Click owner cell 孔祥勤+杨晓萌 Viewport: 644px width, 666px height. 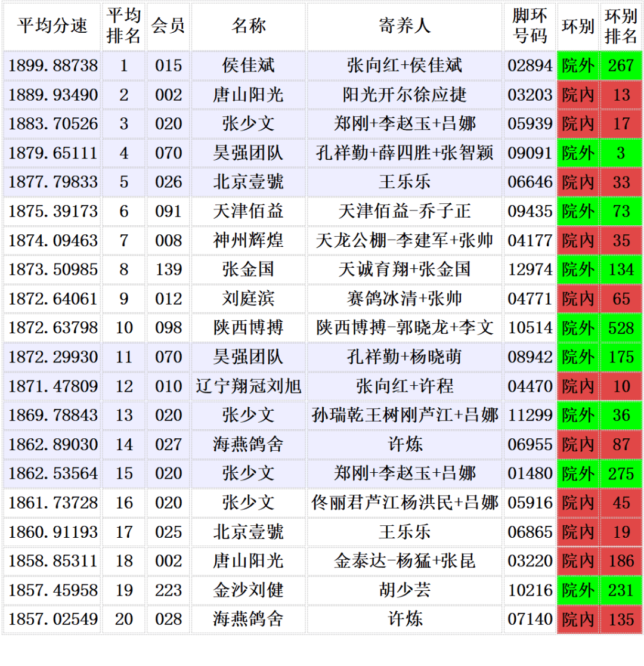click(404, 357)
